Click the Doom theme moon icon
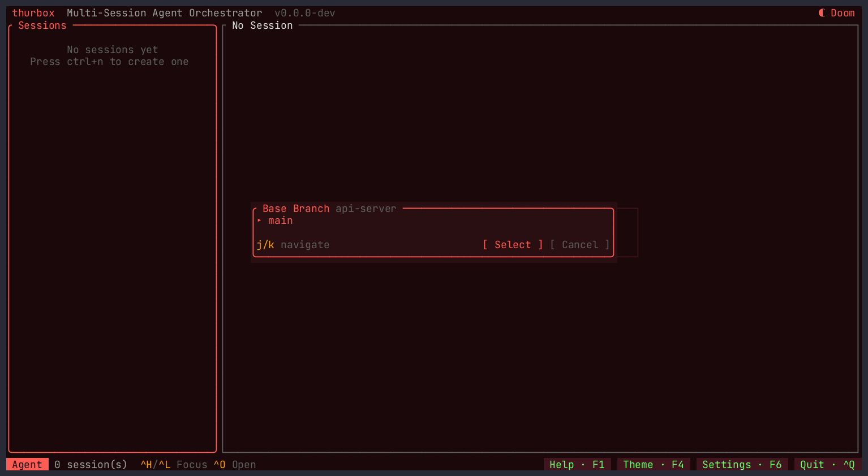This screenshot has height=476, width=868. point(822,13)
